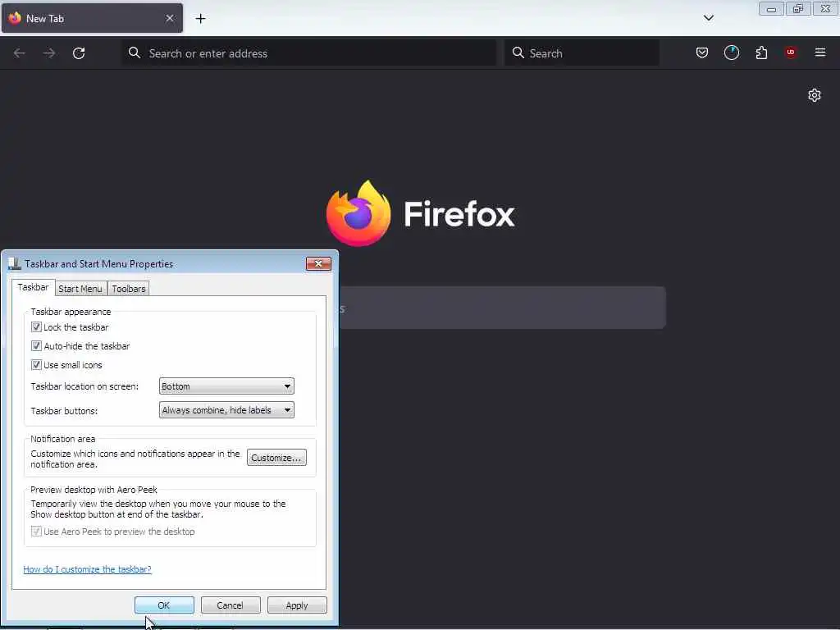Image resolution: width=840 pixels, height=630 pixels.
Task: Click the magnifier in the address bar
Action: (x=135, y=52)
